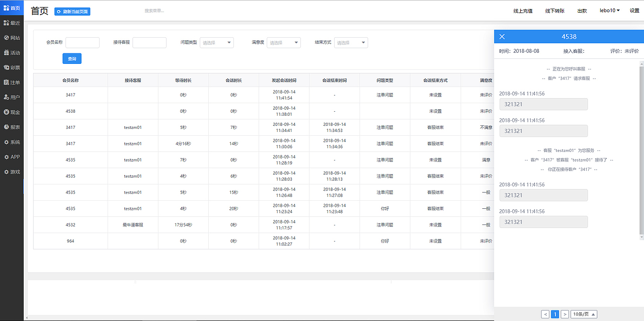Click the 不满意 satisfaction cell
Screen dimensions: 644x321
click(x=486, y=127)
